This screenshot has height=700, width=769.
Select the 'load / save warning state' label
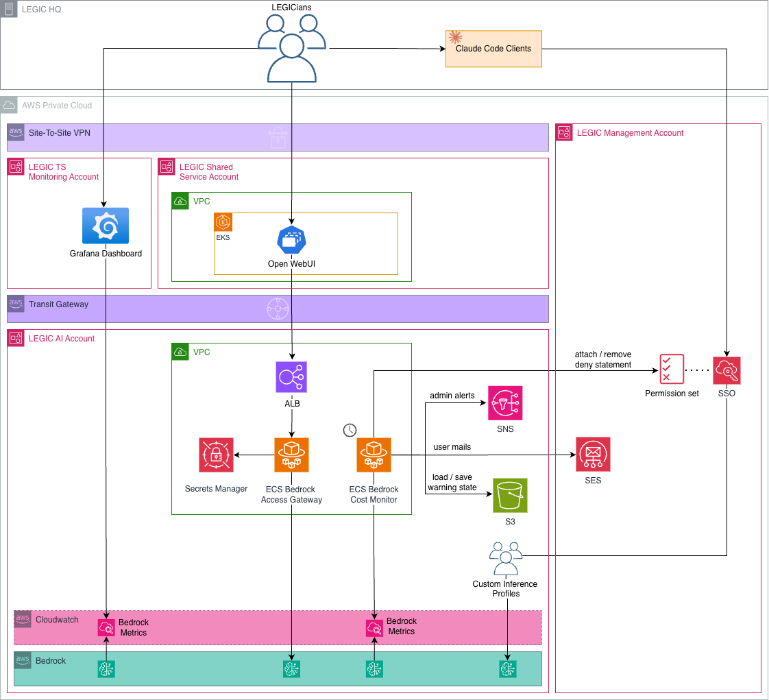pos(452,482)
